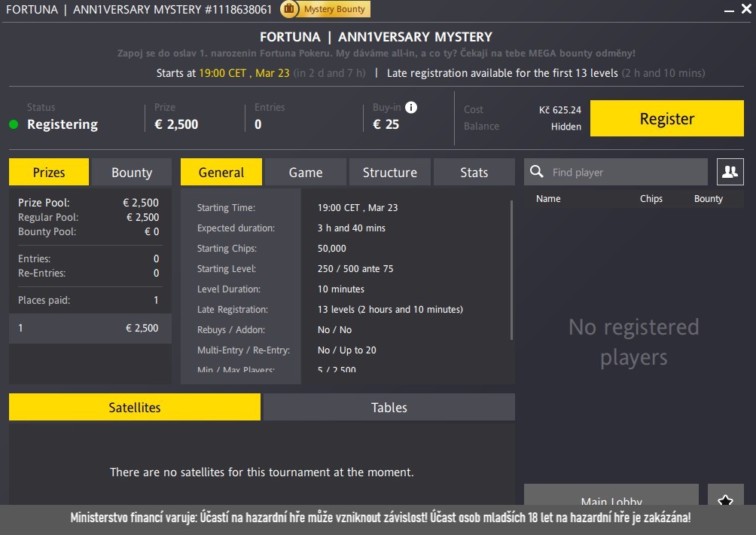
Task: Click the Mystery Bounty briefcase icon
Action: pyautogui.click(x=289, y=9)
